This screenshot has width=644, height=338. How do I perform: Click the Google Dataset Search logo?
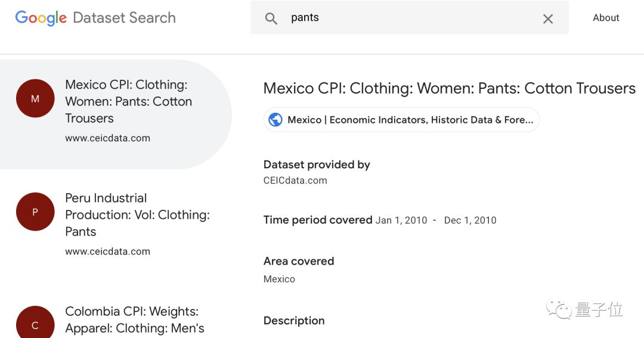coord(95,18)
